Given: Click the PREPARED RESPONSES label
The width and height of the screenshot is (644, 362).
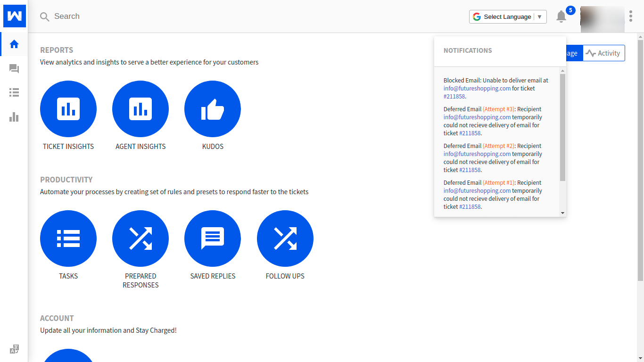Looking at the screenshot, I should (x=140, y=280).
